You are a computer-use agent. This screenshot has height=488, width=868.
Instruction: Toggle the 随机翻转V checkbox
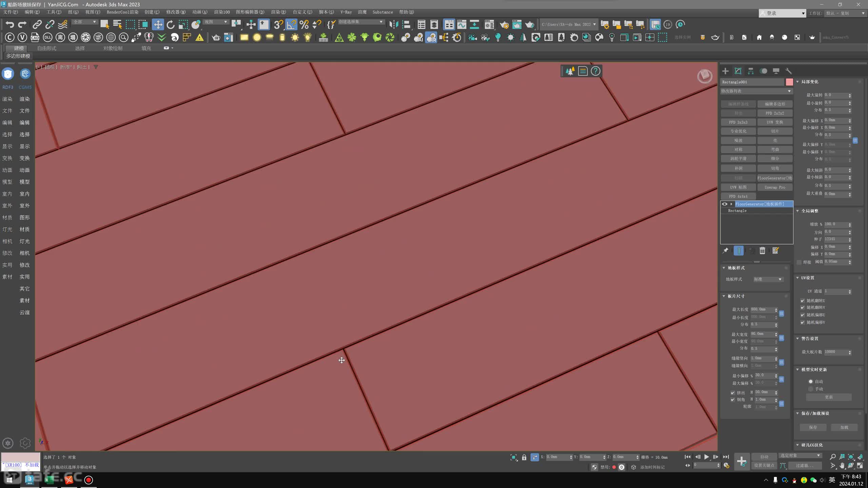803,308
